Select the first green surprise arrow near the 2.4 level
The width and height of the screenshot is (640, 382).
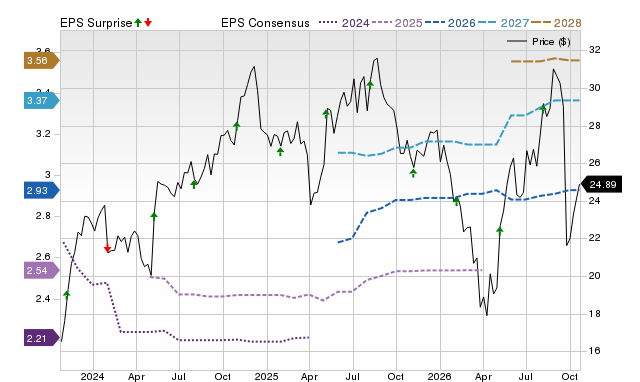point(67,295)
